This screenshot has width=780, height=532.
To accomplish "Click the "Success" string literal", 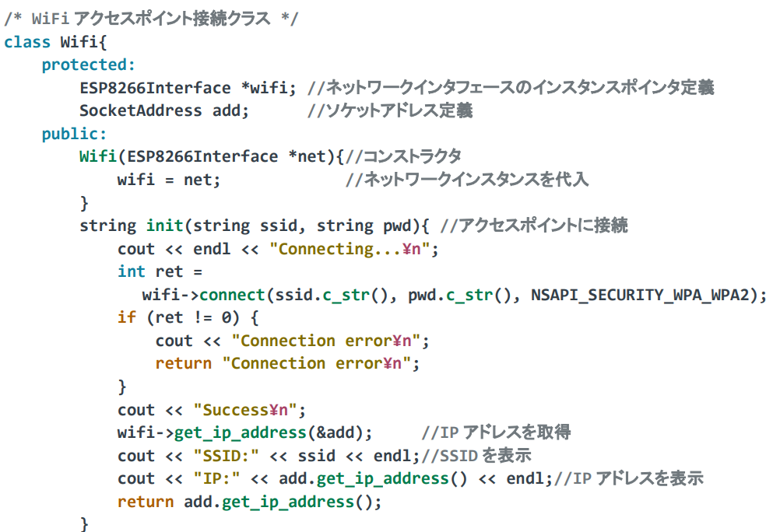I will (249, 409).
